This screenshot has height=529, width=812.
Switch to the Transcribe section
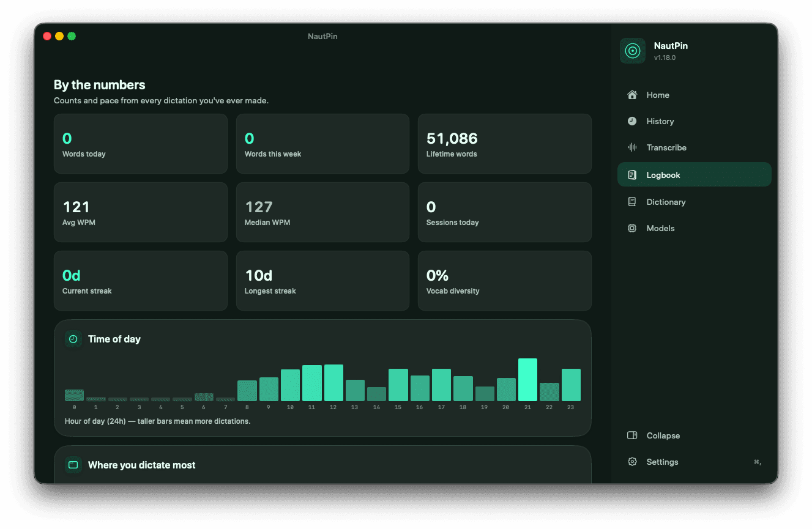tap(695, 147)
